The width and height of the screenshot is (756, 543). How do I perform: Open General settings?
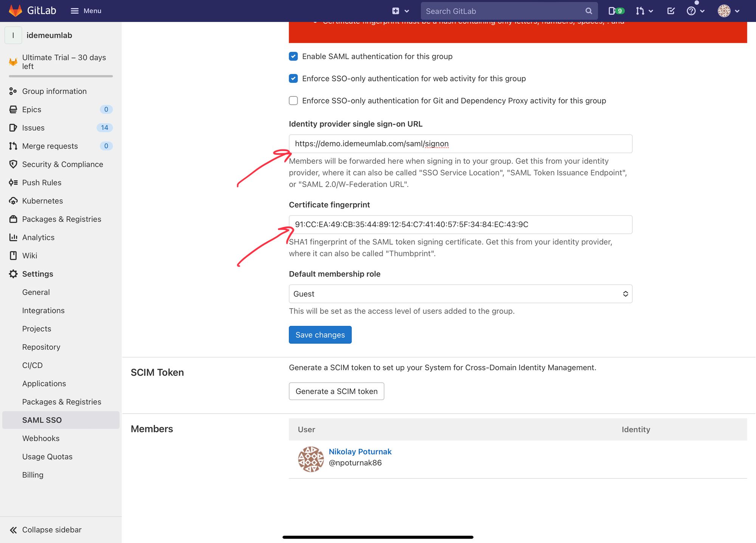pos(36,292)
